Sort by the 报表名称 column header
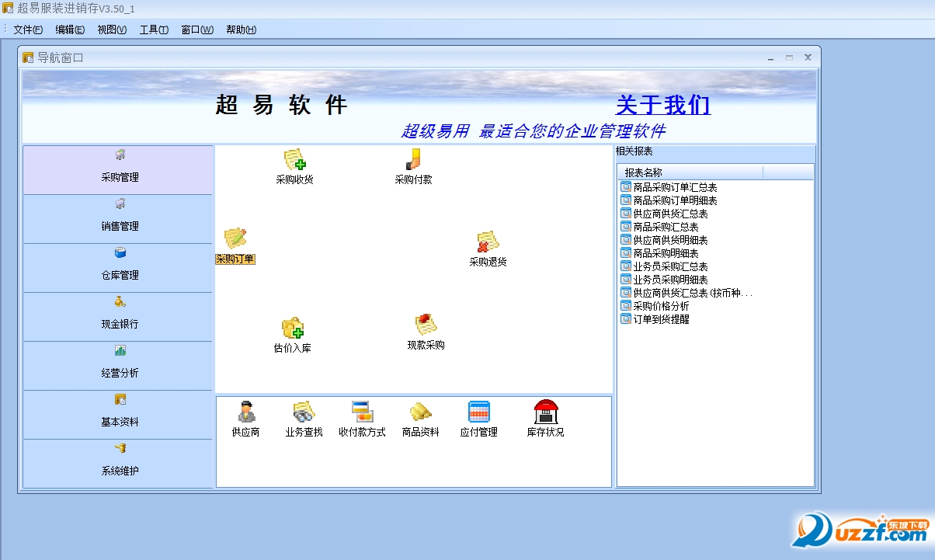 690,172
